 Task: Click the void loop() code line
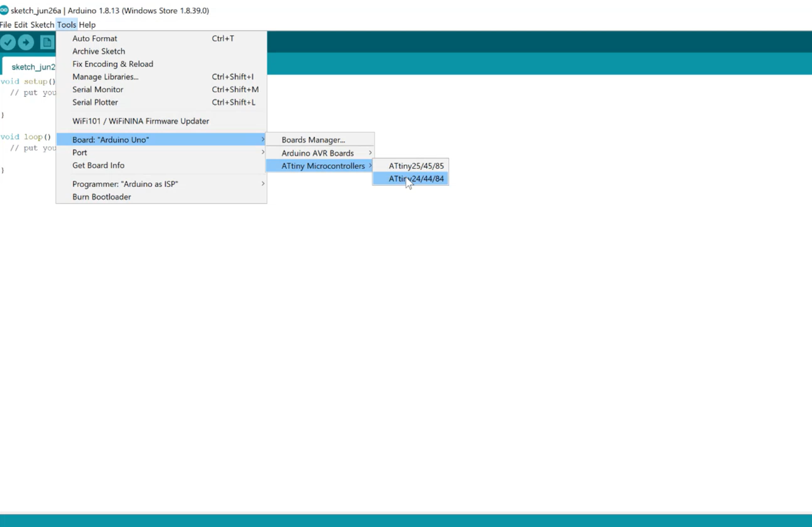point(25,137)
